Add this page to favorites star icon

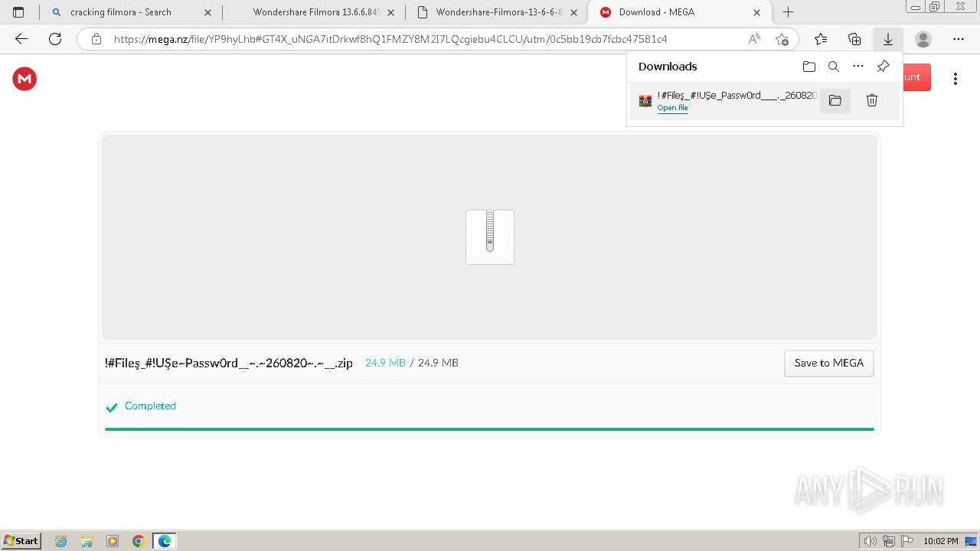(x=782, y=39)
